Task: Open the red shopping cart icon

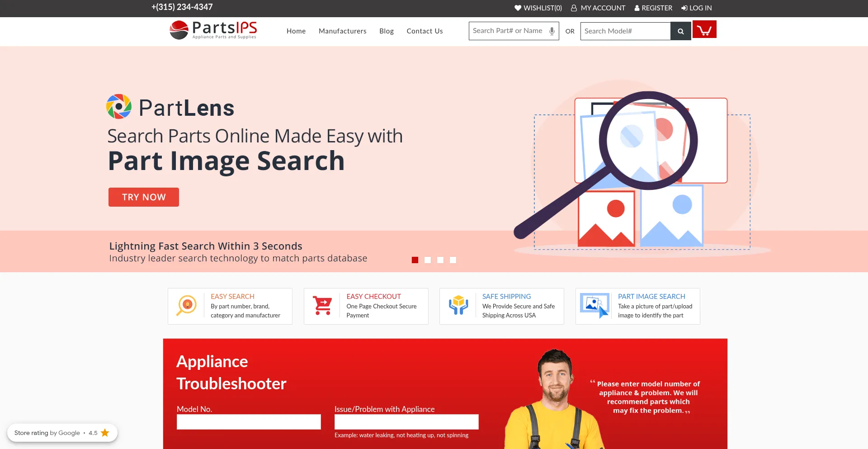Action: coord(704,30)
